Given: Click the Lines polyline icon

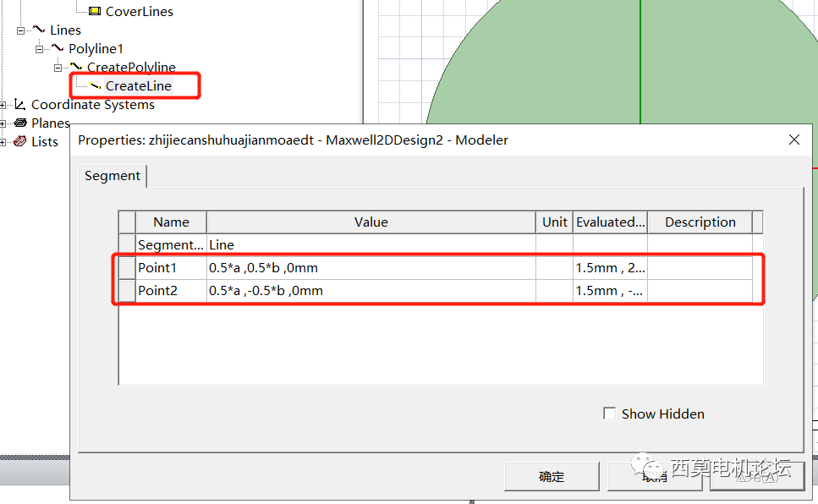Looking at the screenshot, I should click(x=39, y=30).
